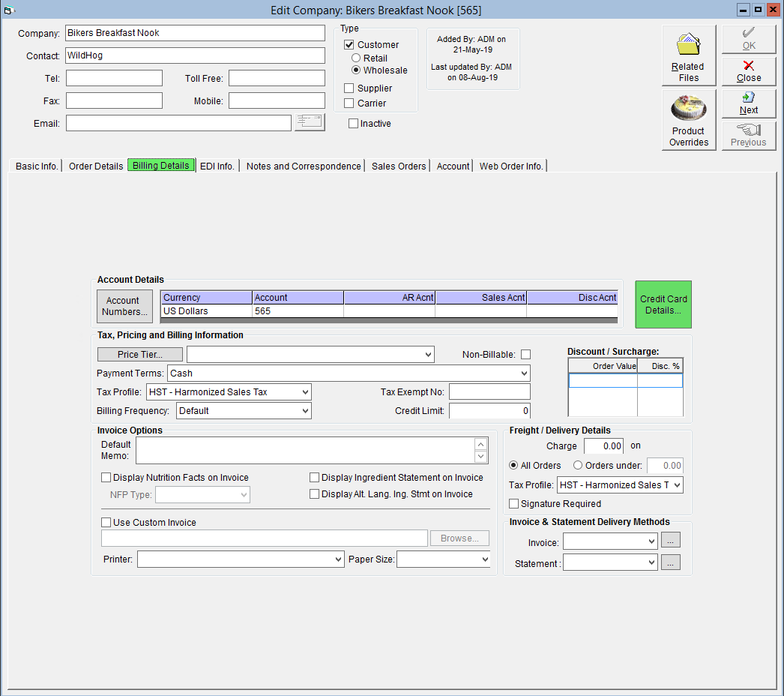Open the Statement delivery method dropdown
This screenshot has height=696, width=784.
pyautogui.click(x=651, y=562)
